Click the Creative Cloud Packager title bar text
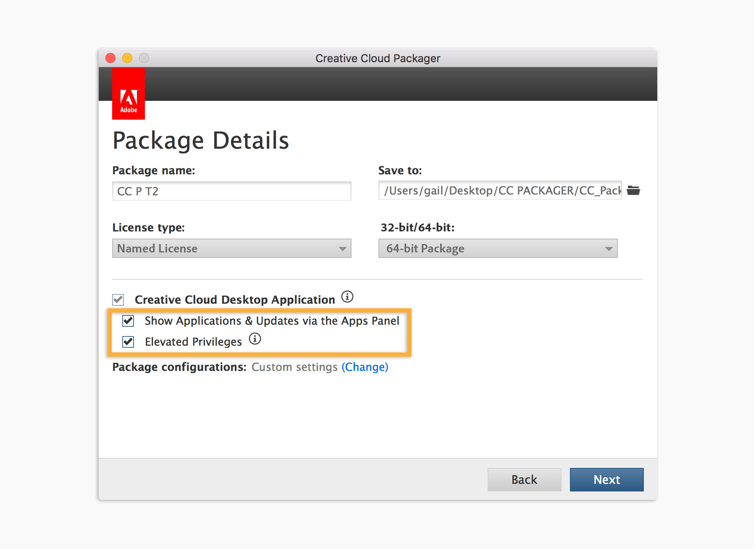The width and height of the screenshot is (756, 549). [x=378, y=58]
